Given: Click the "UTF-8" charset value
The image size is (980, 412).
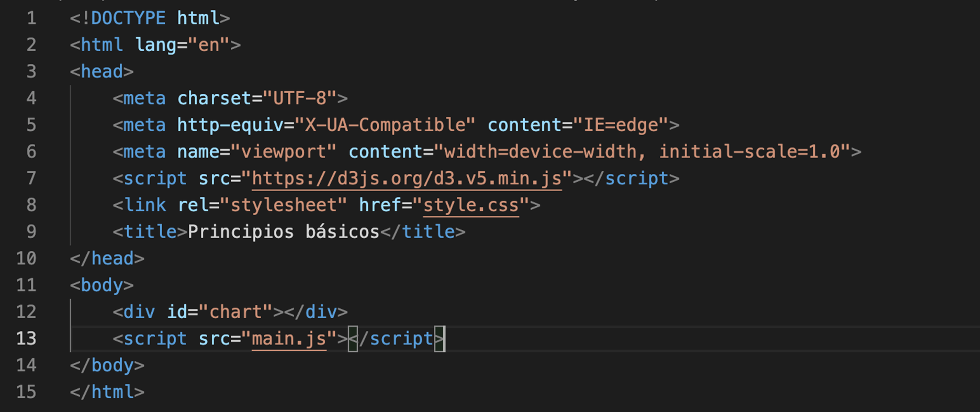Looking at the screenshot, I should point(300,98).
